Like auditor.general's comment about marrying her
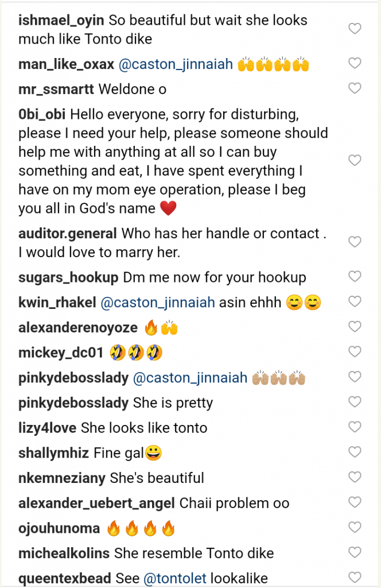 tap(355, 242)
